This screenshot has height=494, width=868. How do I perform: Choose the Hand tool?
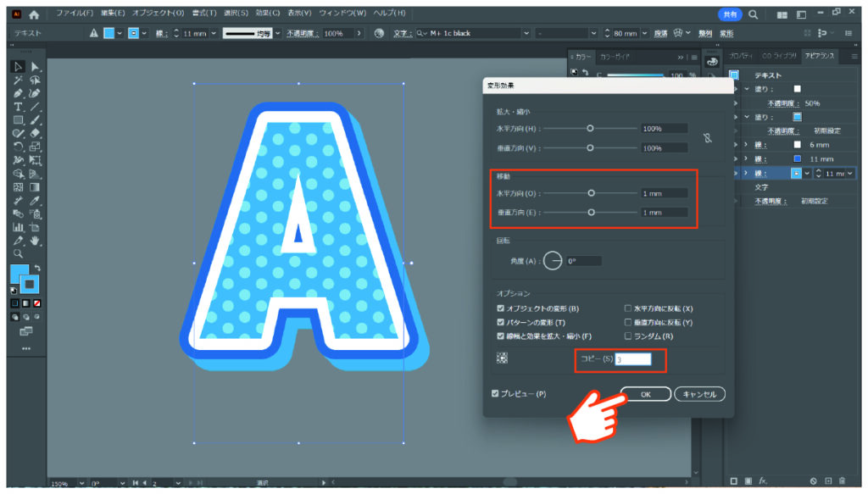35,240
